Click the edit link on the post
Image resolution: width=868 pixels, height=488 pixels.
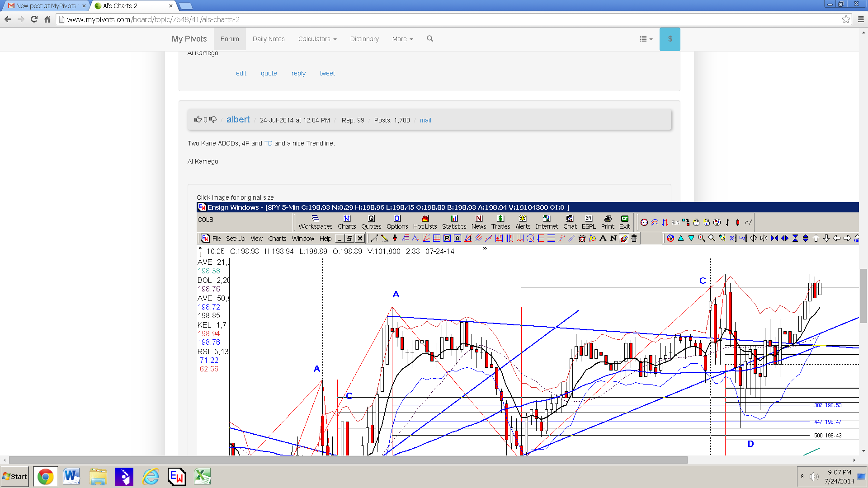[241, 73]
